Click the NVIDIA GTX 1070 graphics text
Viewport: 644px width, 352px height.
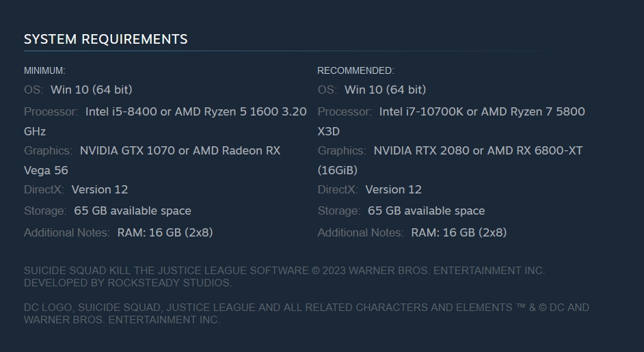(x=127, y=150)
